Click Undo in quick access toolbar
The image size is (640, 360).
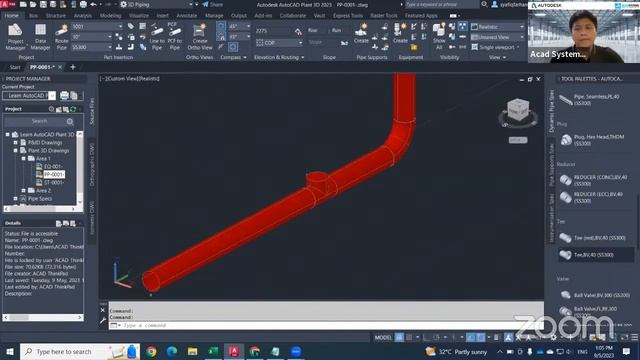pos(93,4)
